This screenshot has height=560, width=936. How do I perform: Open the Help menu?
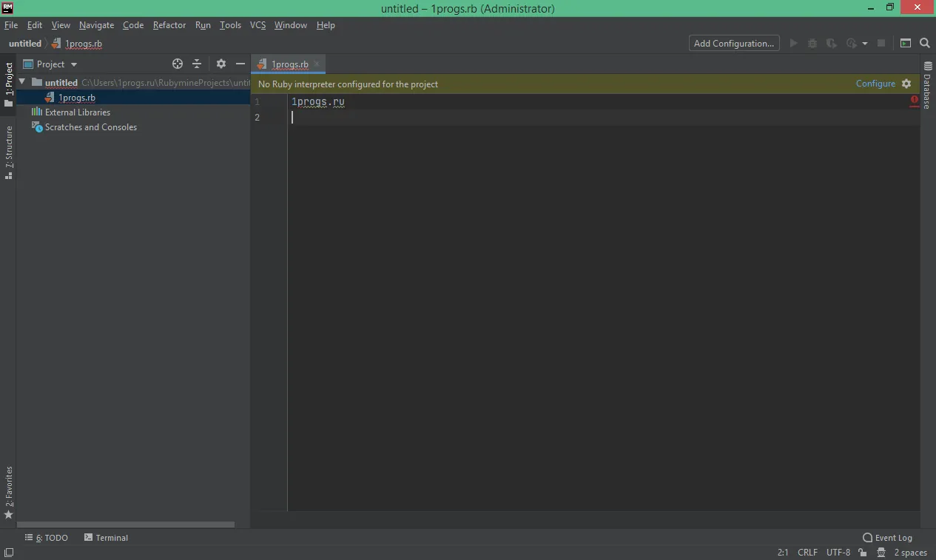[x=326, y=25]
